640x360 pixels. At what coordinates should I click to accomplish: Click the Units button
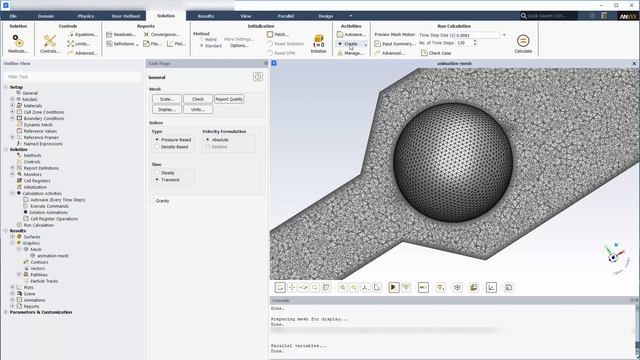(198, 109)
